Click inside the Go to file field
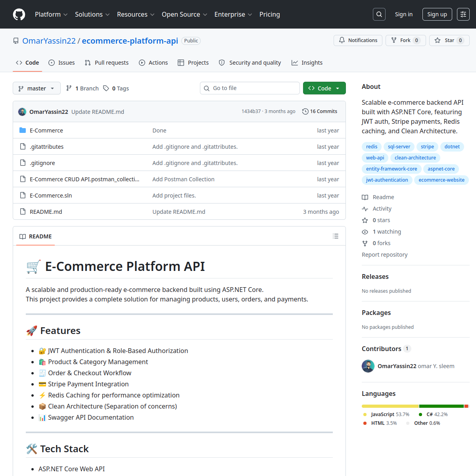476x476 pixels. coord(250,88)
